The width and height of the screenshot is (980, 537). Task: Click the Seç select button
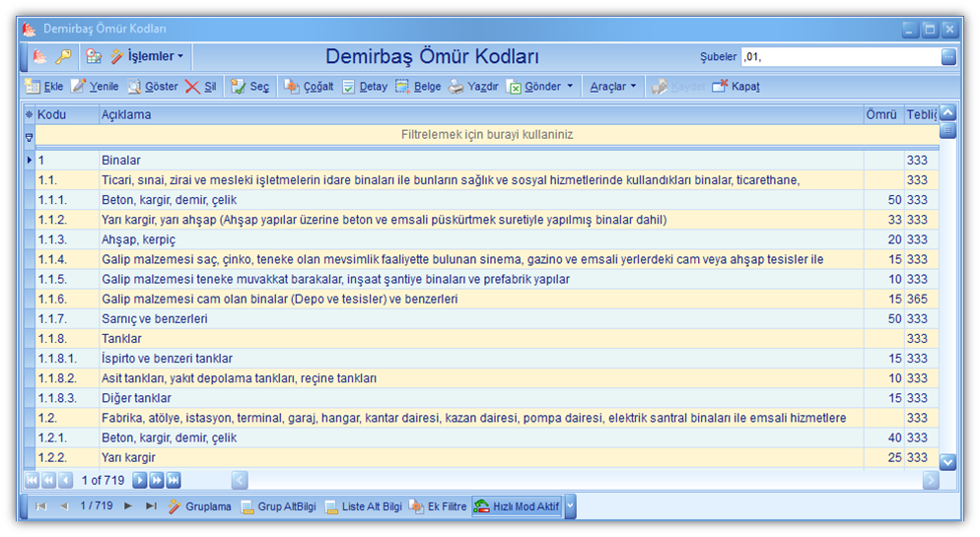coord(250,87)
